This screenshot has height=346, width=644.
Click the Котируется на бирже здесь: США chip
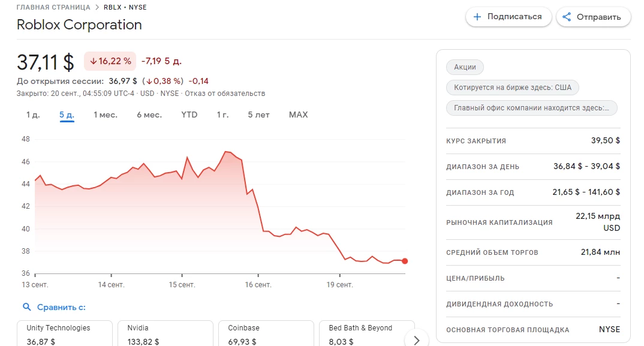point(513,88)
